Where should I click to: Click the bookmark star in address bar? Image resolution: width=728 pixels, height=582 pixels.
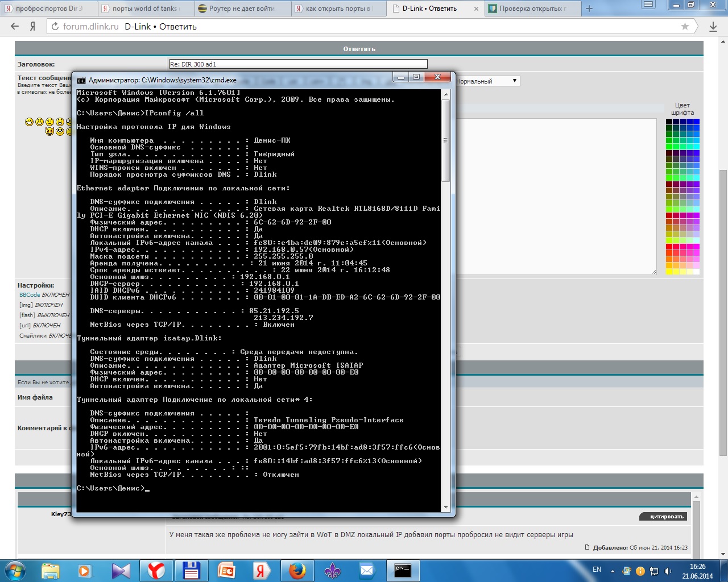point(685,26)
